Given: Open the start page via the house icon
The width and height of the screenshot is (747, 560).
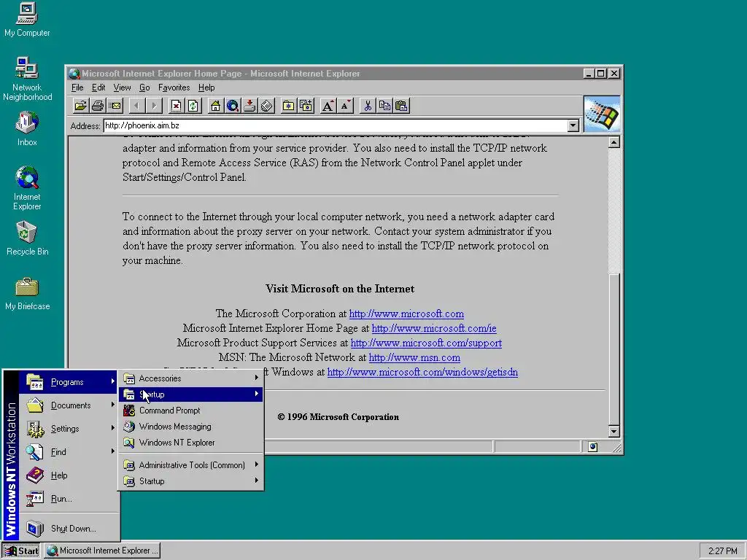Looking at the screenshot, I should click(x=215, y=106).
